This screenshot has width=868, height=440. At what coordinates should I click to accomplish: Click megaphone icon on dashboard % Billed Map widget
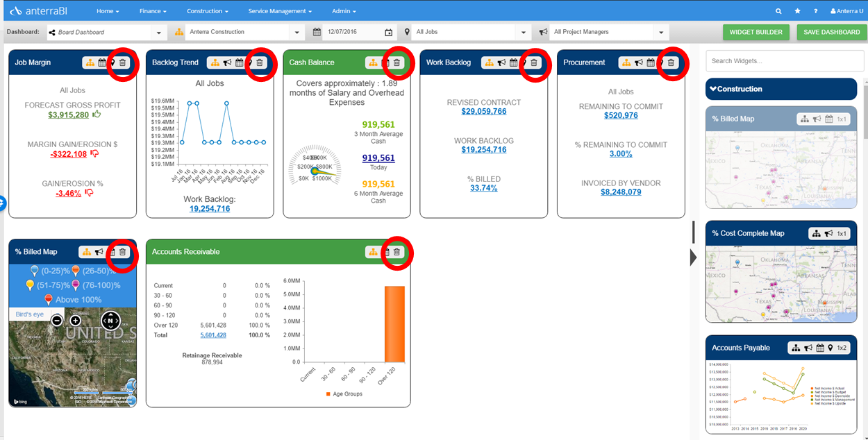pyautogui.click(x=99, y=252)
